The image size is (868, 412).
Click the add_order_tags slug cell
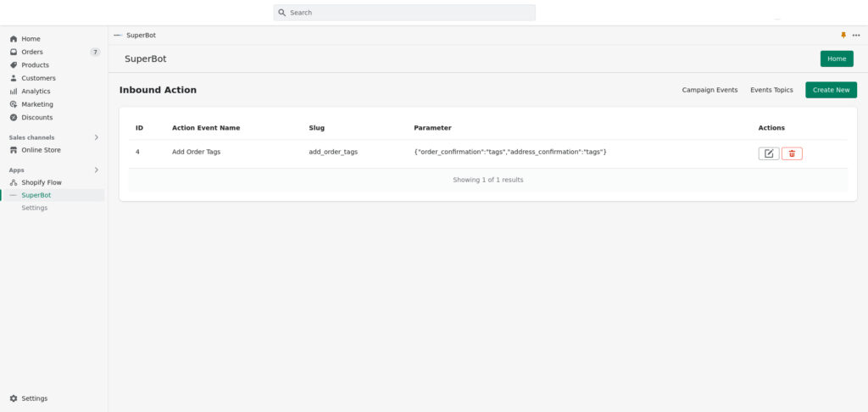333,152
